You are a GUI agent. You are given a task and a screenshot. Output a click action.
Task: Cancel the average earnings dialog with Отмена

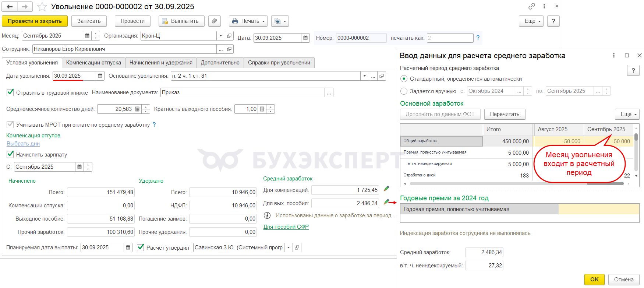click(624, 280)
